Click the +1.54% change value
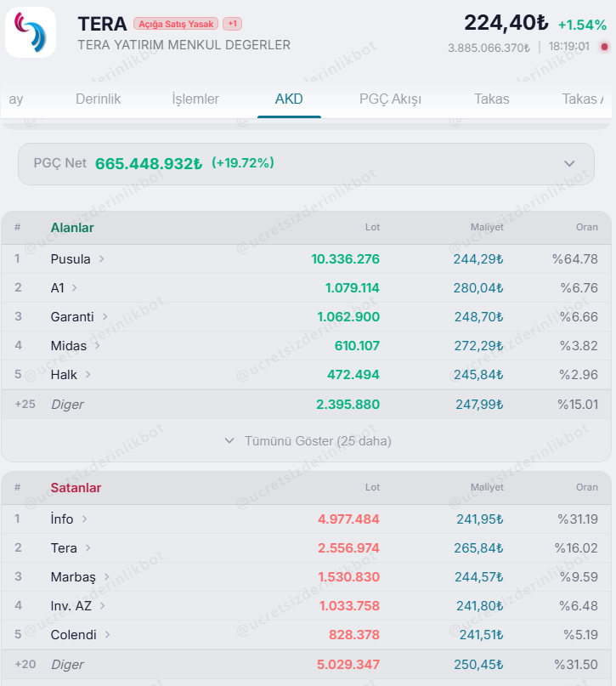The image size is (616, 686). coord(582,25)
